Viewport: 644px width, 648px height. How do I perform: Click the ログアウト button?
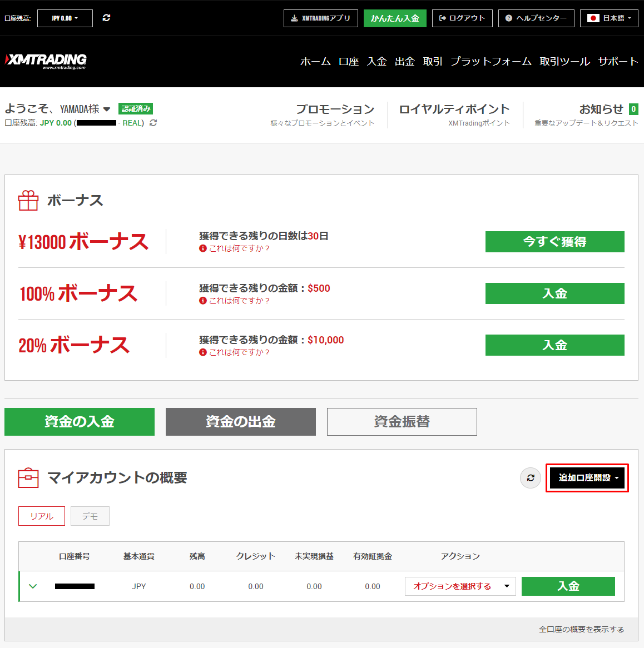coord(462,18)
